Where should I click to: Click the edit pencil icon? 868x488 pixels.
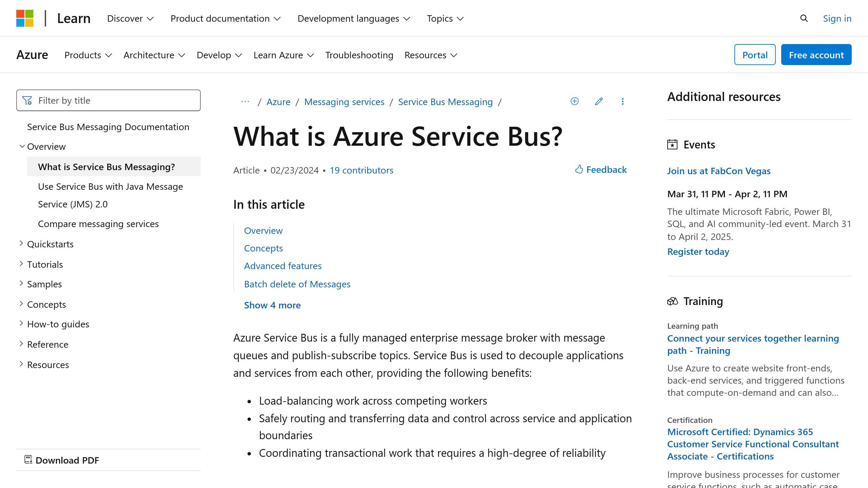[x=599, y=101]
